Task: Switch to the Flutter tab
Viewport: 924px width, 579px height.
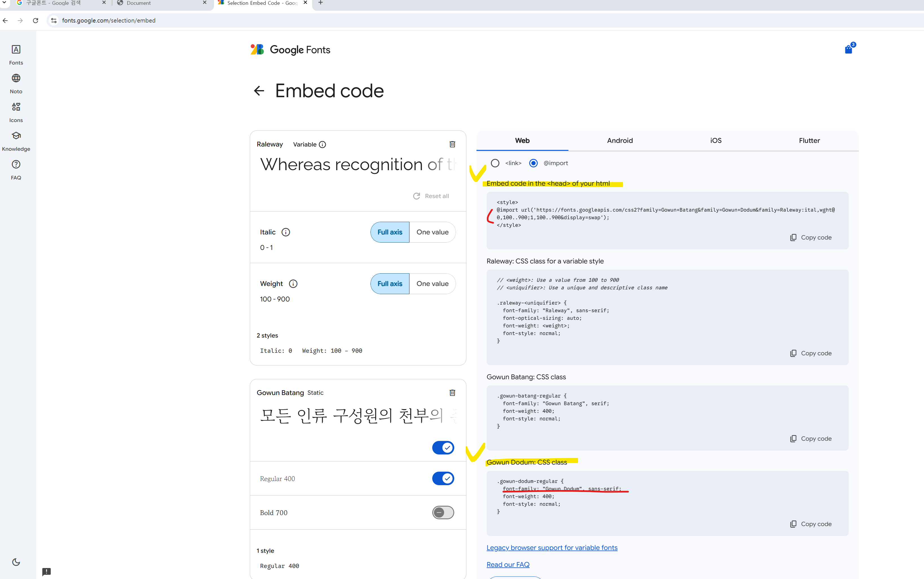Action: click(x=810, y=141)
